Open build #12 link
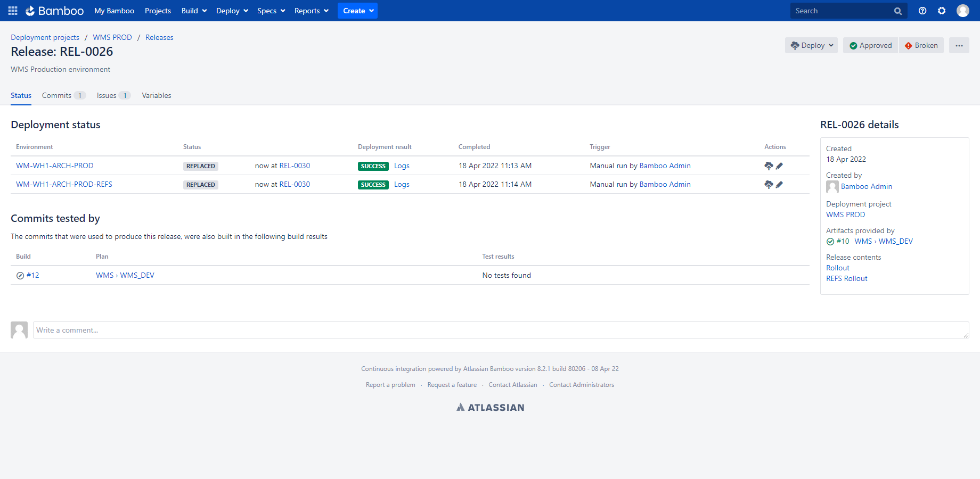Image resolution: width=980 pixels, height=479 pixels. tap(33, 276)
